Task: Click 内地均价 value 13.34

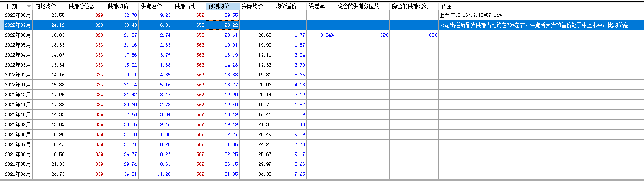Action: [x=50, y=65]
